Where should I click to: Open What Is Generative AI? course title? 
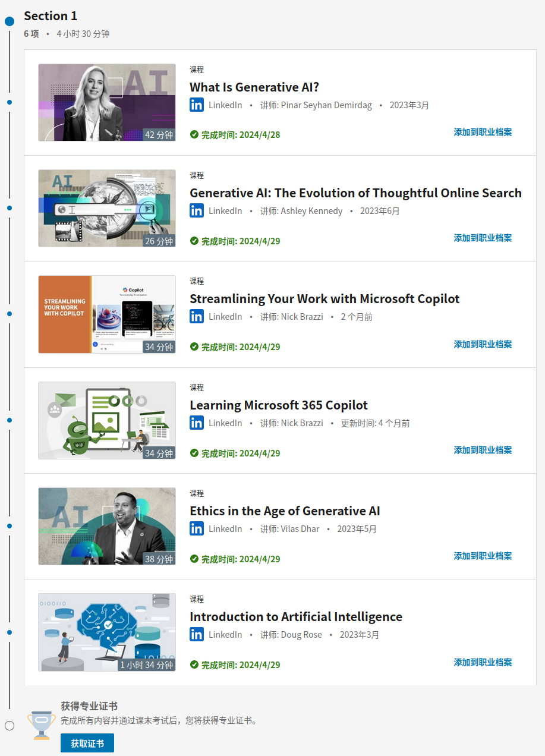coord(254,87)
